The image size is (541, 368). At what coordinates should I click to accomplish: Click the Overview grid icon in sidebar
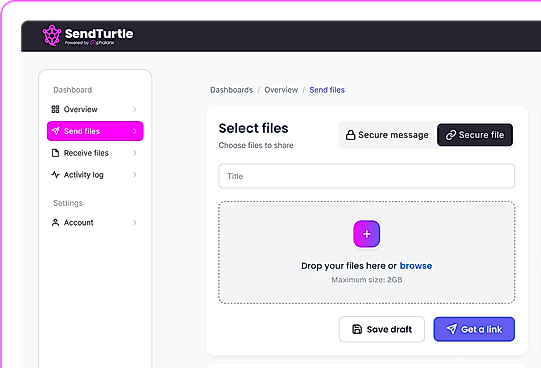click(55, 109)
